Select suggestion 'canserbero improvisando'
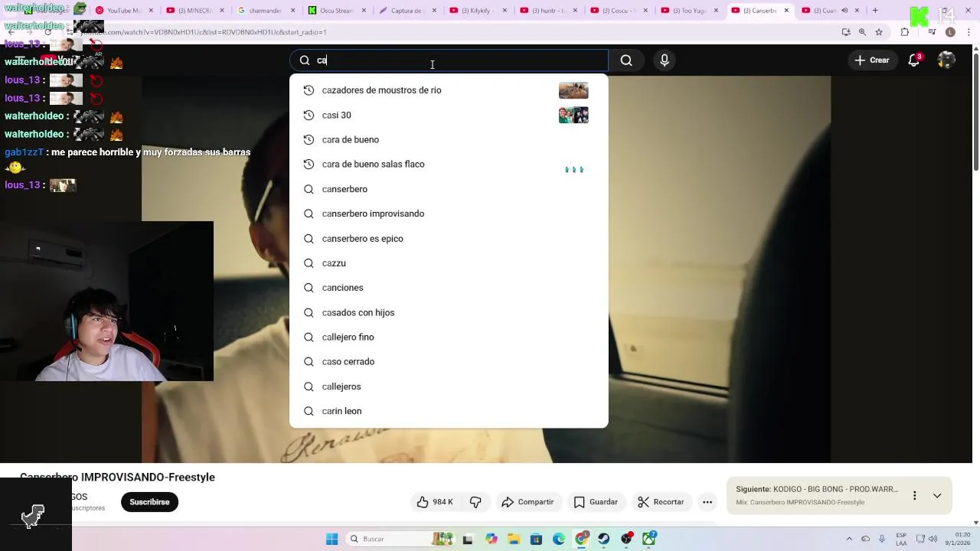Viewport: 980px width, 551px height. (x=449, y=214)
